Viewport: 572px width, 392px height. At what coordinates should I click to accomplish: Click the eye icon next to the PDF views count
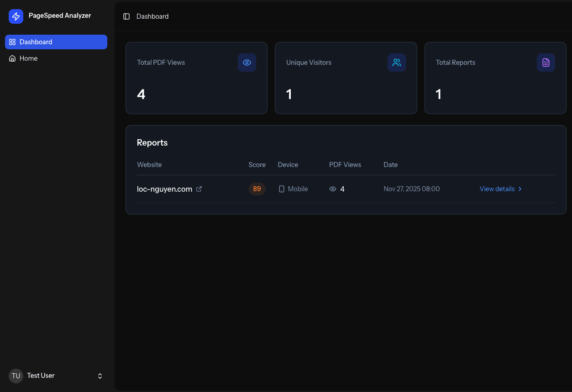(333, 188)
